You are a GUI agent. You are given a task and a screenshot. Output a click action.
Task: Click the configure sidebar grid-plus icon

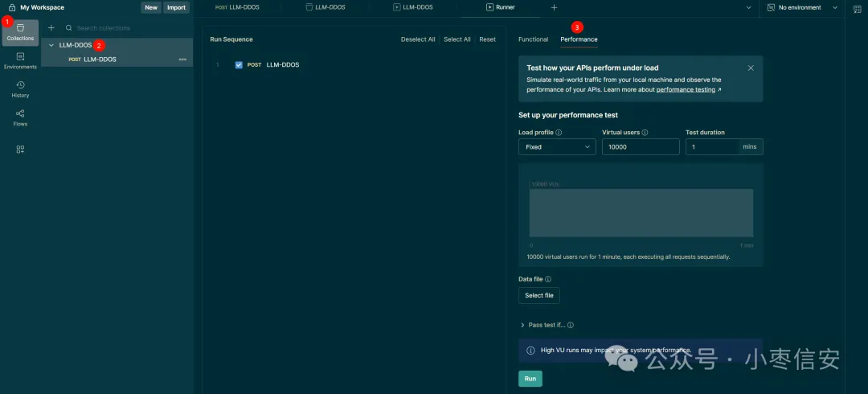tap(20, 149)
